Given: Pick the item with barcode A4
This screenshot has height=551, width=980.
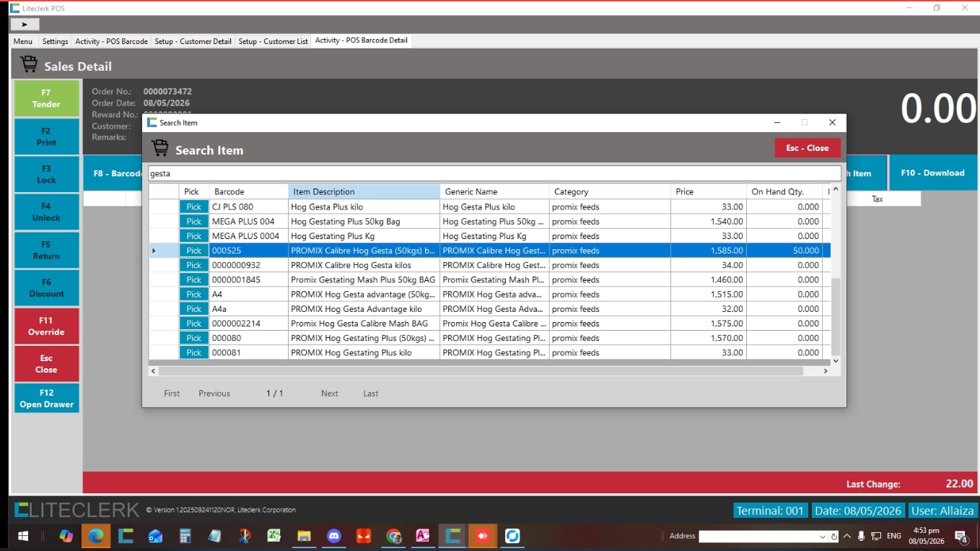Looking at the screenshot, I should coord(193,294).
